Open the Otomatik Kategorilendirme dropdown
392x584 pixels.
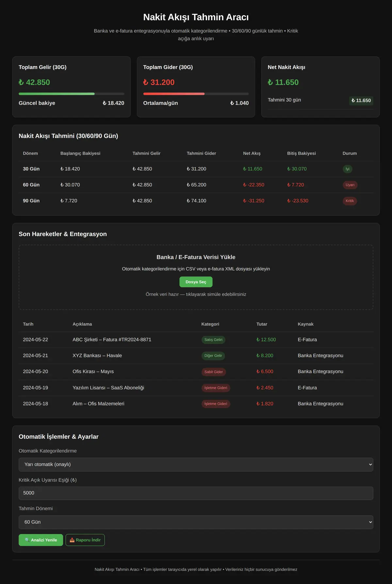coord(196,464)
